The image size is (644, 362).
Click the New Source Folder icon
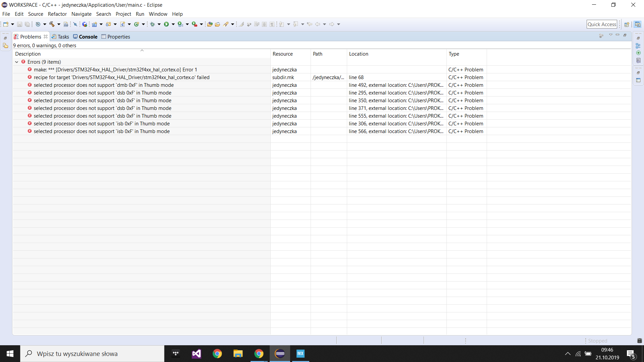108,24
